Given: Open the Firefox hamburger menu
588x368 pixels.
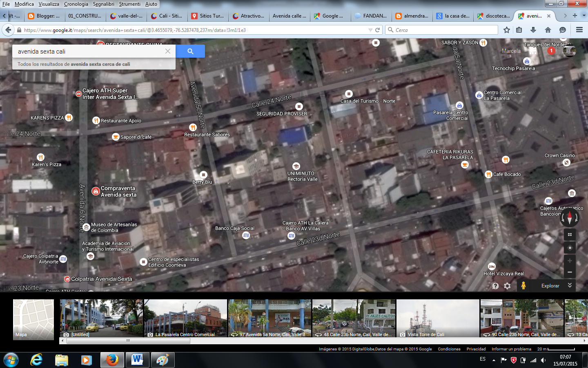Looking at the screenshot, I should pyautogui.click(x=579, y=30).
